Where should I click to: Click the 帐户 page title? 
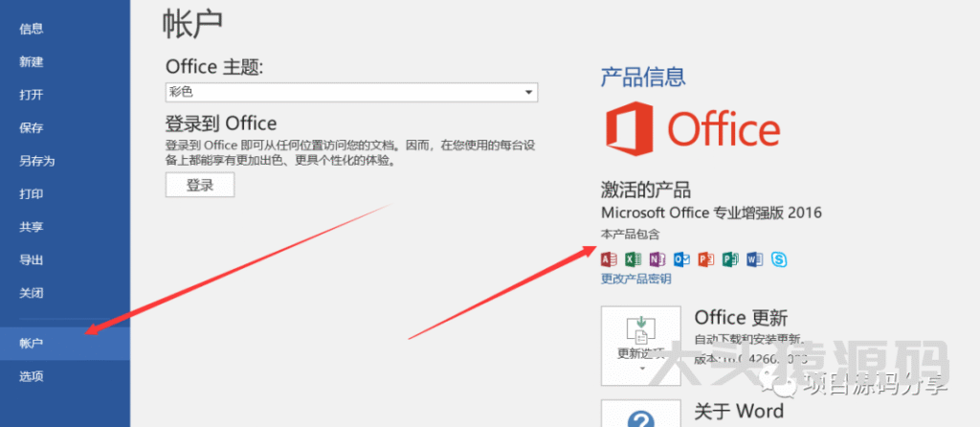[191, 24]
